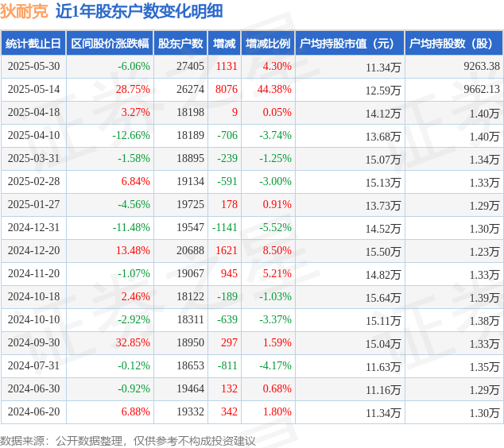Click the price change value 32.85%

pos(133,342)
